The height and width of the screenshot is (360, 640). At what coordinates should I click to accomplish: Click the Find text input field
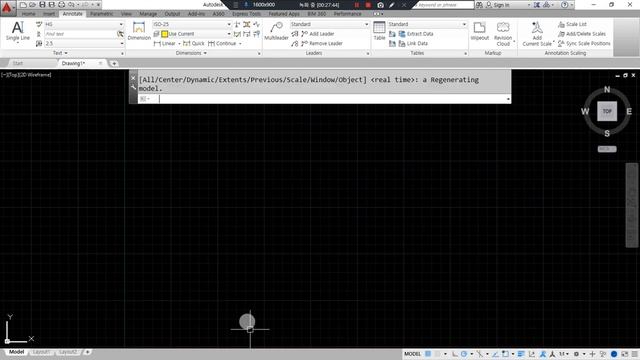tap(80, 34)
